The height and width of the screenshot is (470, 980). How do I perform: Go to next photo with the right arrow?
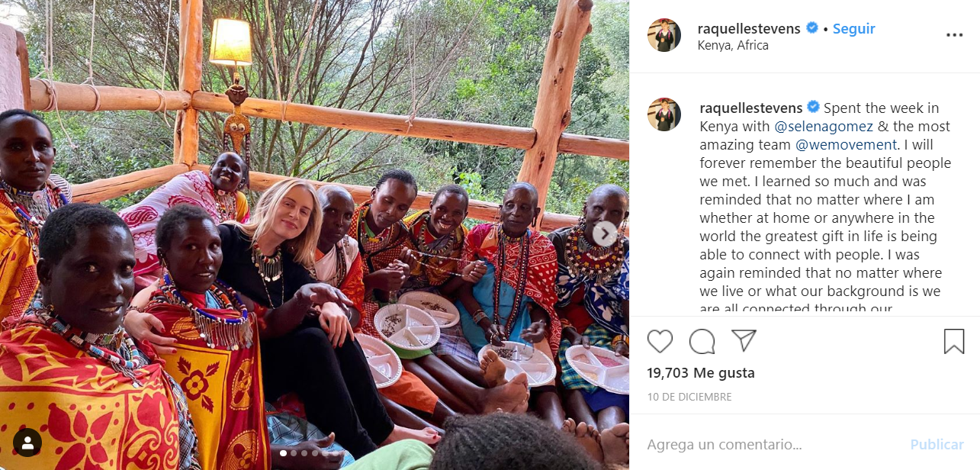(605, 234)
